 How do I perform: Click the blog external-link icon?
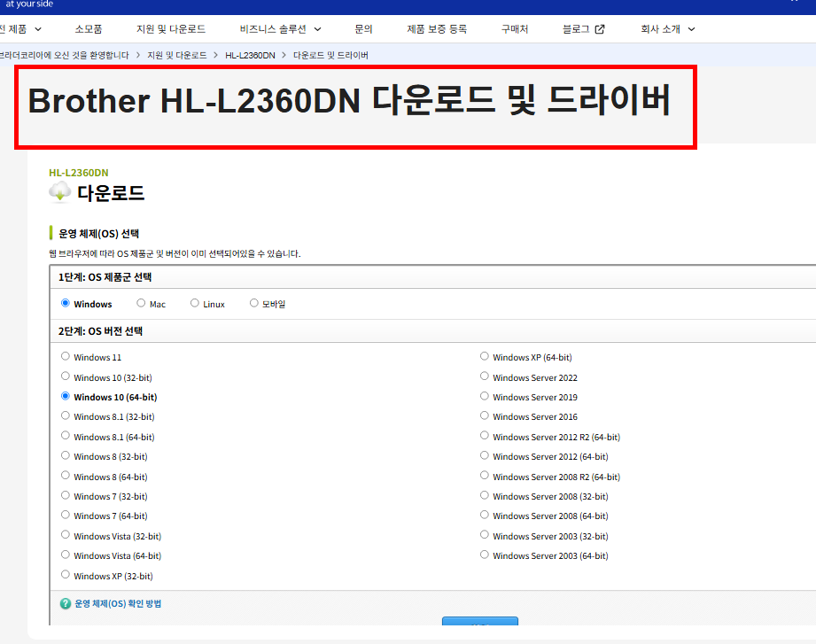pyautogui.click(x=600, y=29)
